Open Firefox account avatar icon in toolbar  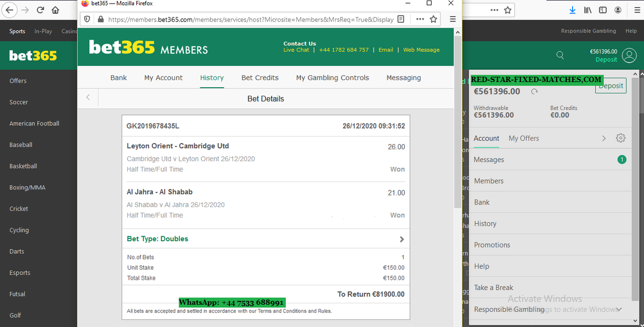pyautogui.click(x=617, y=10)
